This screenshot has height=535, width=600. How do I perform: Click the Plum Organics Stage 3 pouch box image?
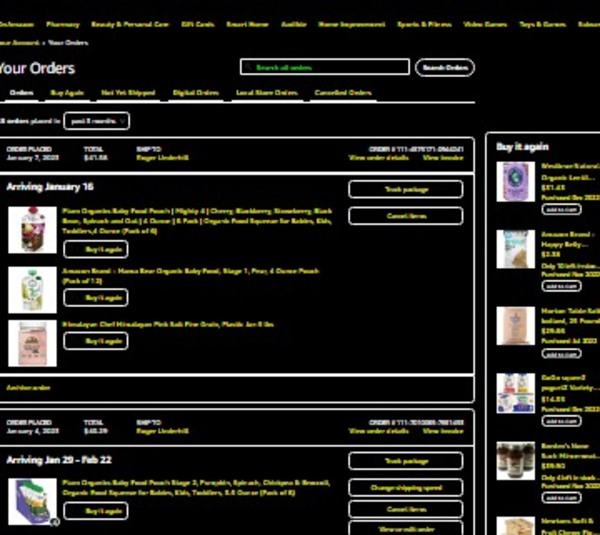[32, 502]
